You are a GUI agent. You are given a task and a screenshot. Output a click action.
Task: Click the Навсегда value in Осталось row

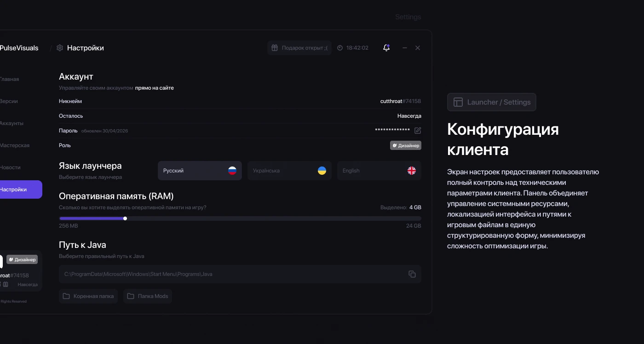(x=409, y=116)
